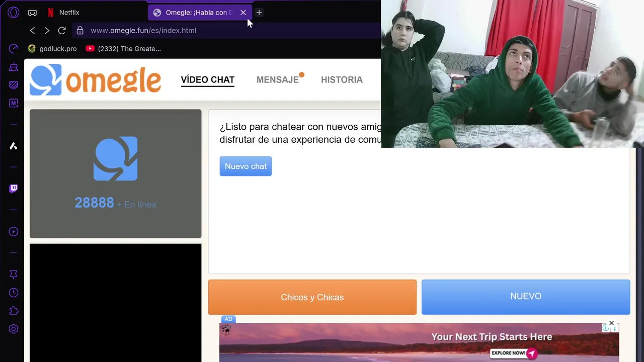Click EXPLORE NOW! in the banner ad
The height and width of the screenshot is (362, 644).
pos(514,353)
